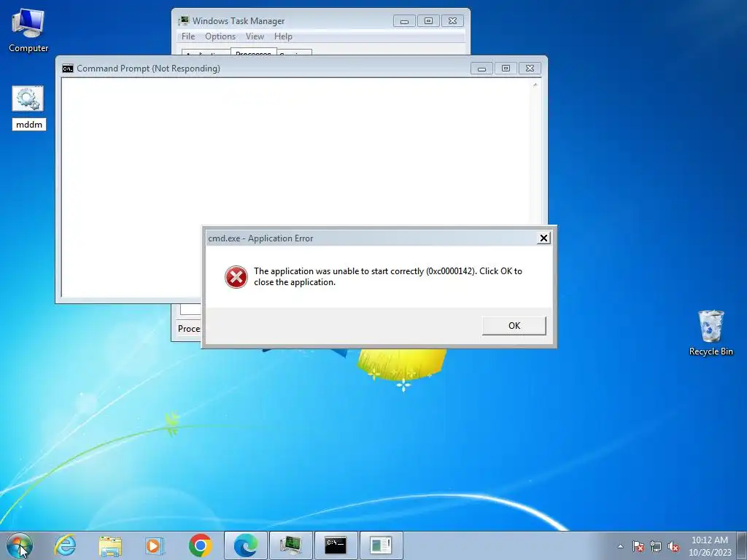Click the last taskbar app button with error window

click(x=381, y=545)
